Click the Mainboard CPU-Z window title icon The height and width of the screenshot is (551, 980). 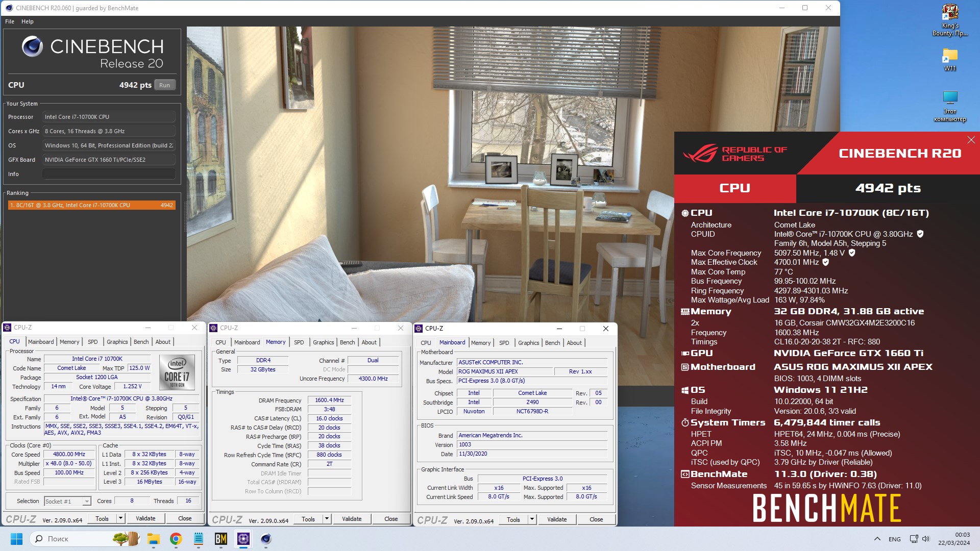coord(419,329)
